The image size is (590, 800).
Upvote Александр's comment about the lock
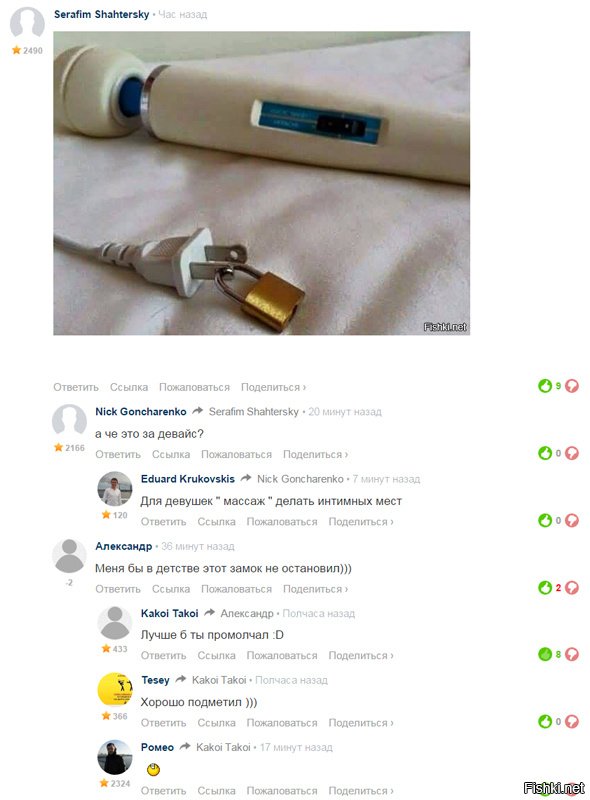point(545,588)
